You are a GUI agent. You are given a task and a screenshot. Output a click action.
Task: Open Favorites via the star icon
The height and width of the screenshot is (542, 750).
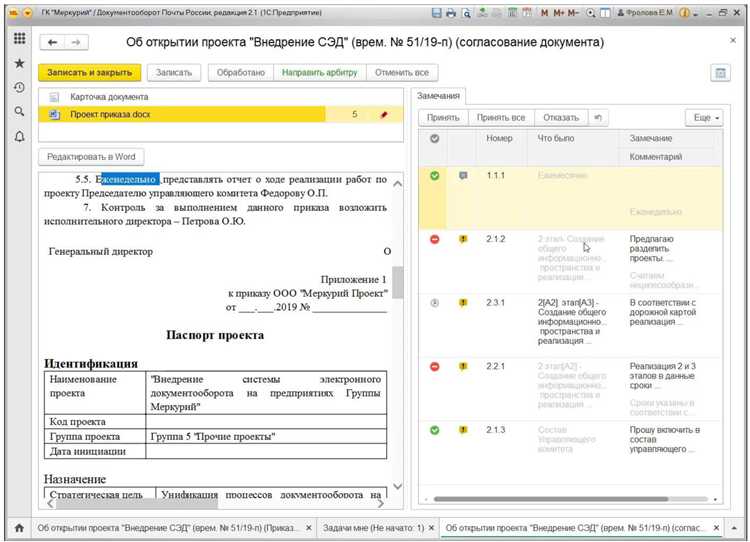(19, 63)
